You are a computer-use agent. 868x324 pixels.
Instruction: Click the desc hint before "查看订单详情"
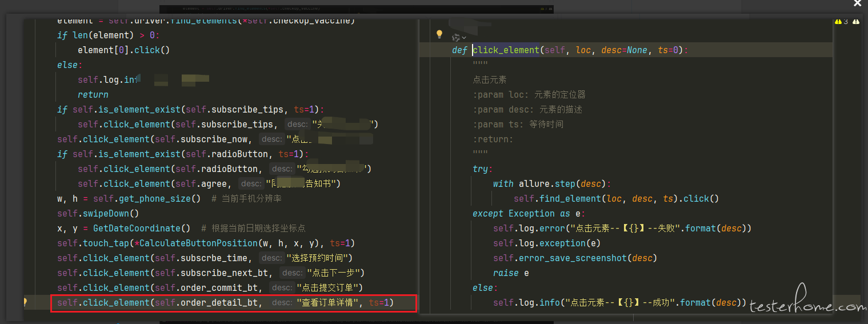point(282,302)
